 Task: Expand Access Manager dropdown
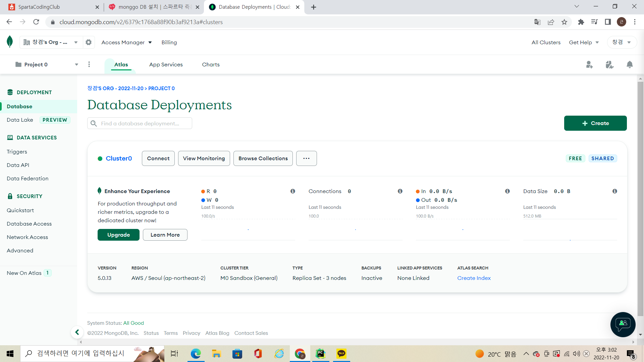[x=126, y=43]
